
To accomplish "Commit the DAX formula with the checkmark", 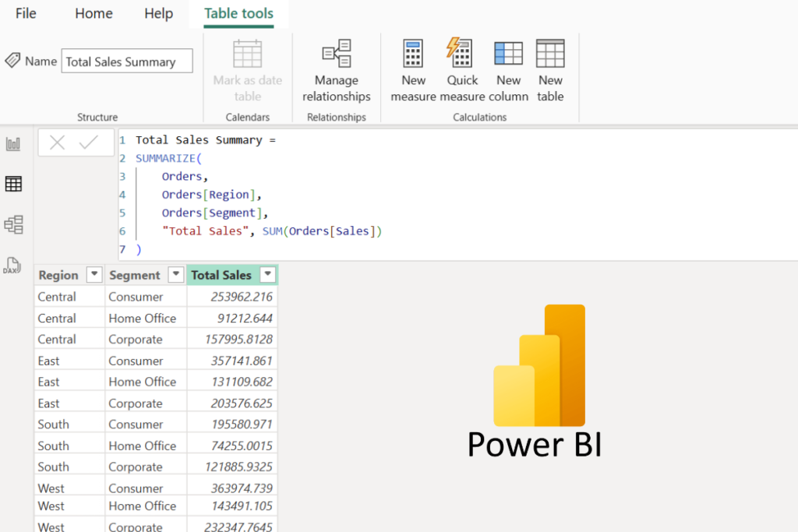I will click(88, 142).
